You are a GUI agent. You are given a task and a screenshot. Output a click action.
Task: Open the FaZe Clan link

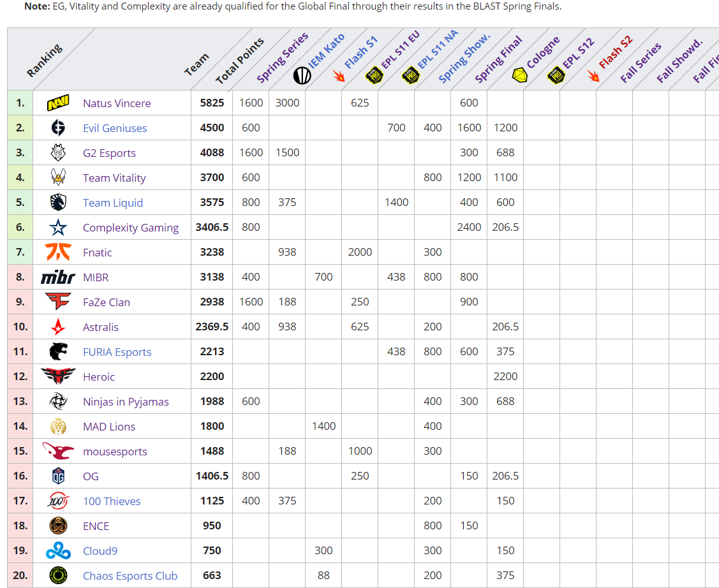pos(107,302)
